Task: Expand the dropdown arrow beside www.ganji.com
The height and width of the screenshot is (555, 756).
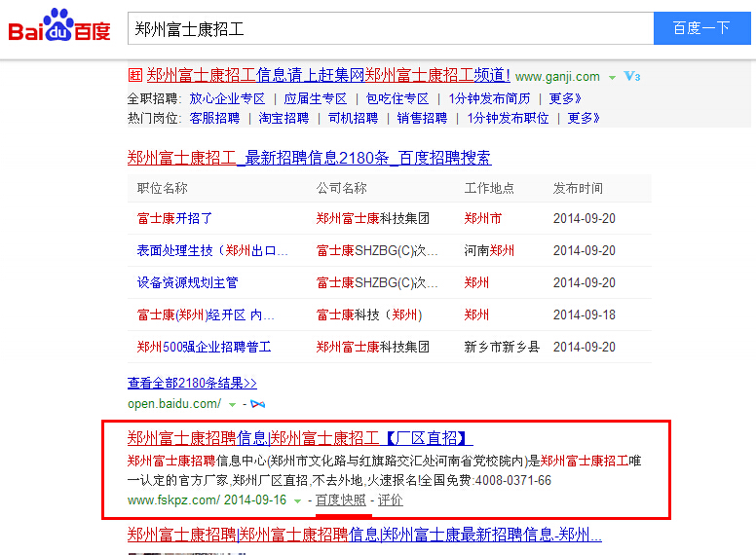Action: pyautogui.click(x=612, y=78)
